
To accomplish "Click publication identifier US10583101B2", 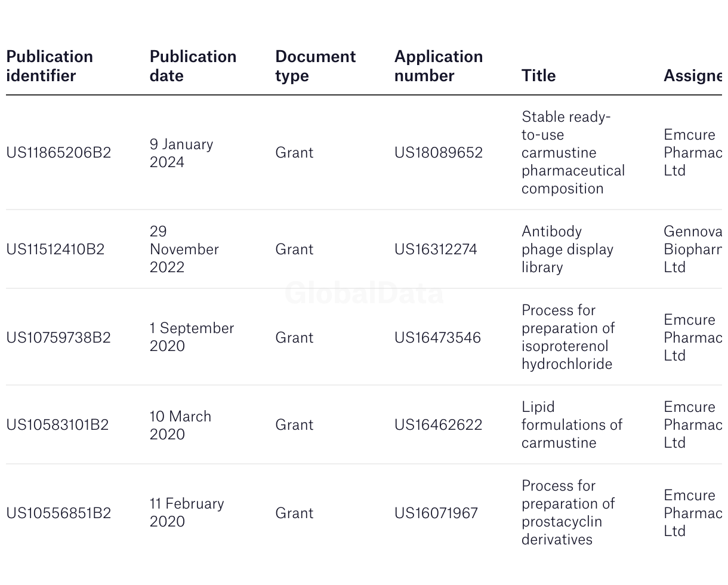I will coord(57,425).
